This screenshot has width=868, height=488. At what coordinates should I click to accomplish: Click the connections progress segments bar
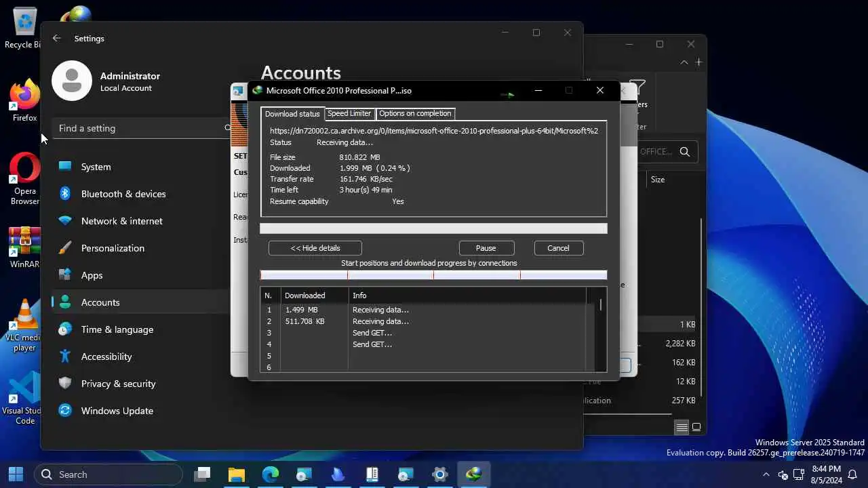pos(433,274)
